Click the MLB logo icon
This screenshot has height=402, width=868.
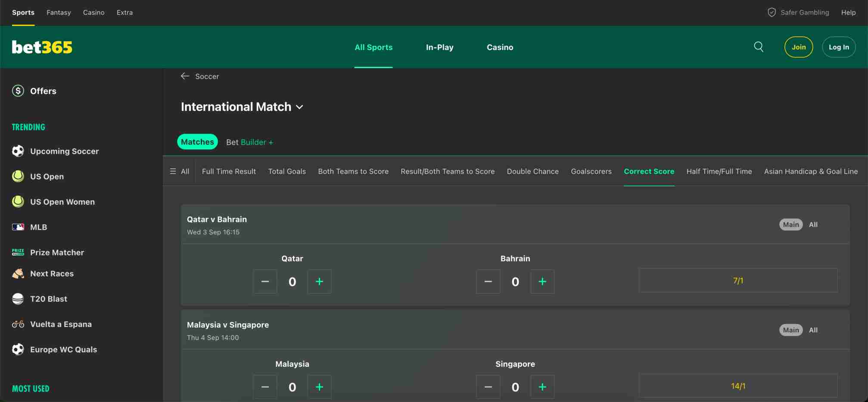pyautogui.click(x=18, y=227)
